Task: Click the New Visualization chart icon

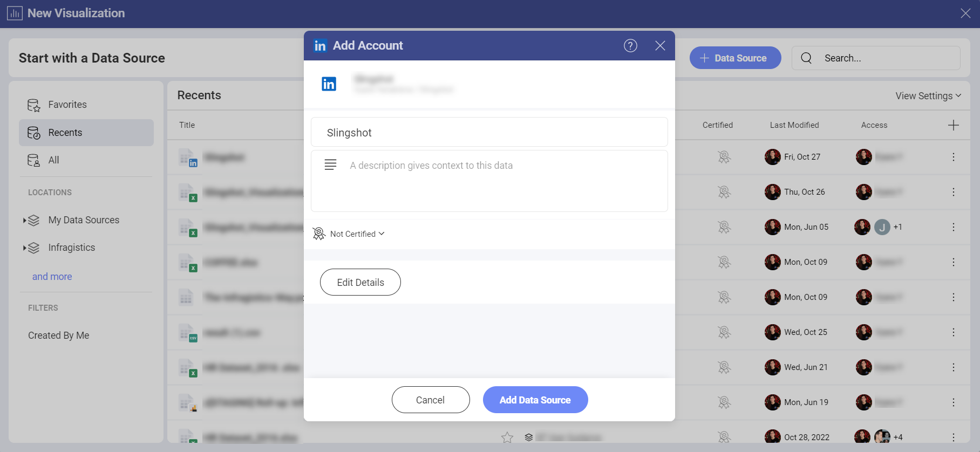Action: point(15,13)
